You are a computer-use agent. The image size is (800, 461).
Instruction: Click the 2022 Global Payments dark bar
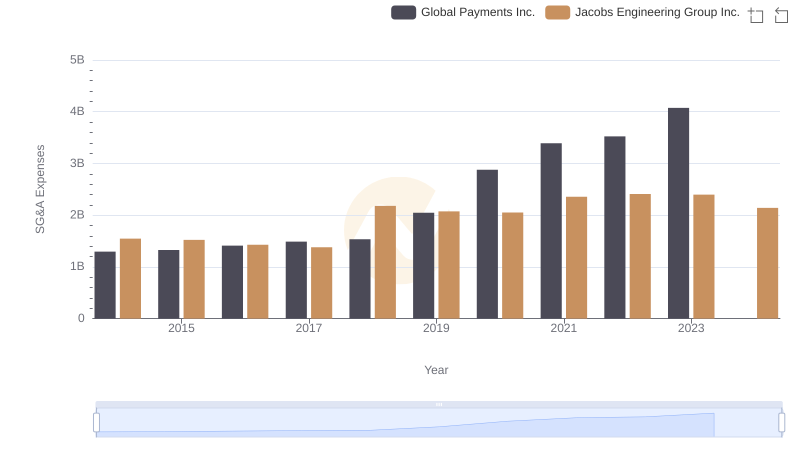(x=615, y=227)
